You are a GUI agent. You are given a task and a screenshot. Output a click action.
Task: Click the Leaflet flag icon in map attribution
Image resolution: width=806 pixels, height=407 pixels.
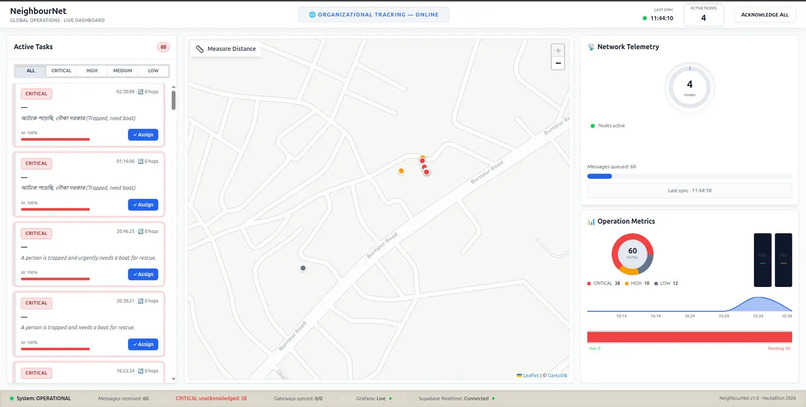point(519,376)
